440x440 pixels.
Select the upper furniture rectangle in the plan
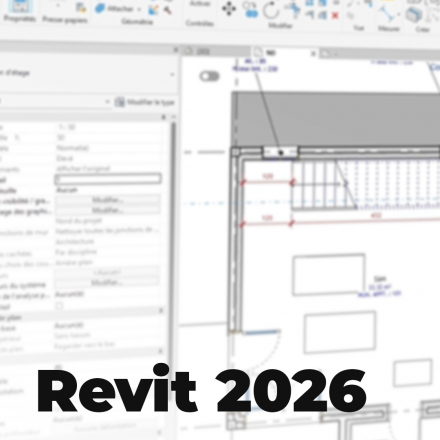pos(329,275)
